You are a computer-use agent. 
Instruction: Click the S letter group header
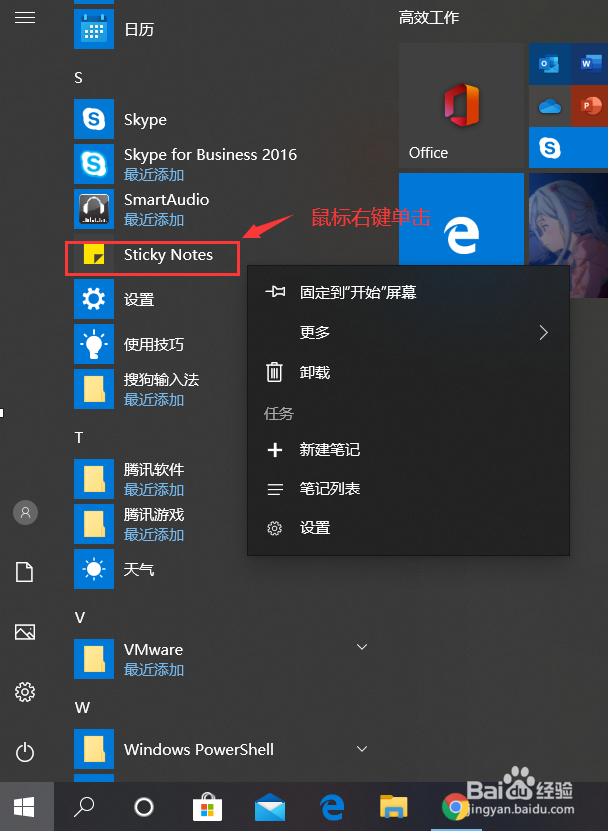tap(78, 78)
